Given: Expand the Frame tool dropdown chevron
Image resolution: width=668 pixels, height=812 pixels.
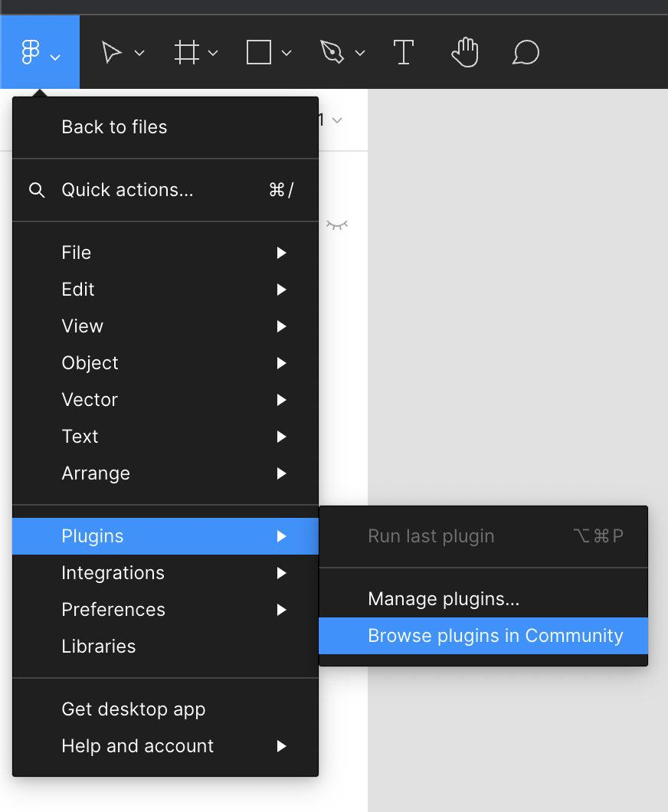Looking at the screenshot, I should coord(213,54).
